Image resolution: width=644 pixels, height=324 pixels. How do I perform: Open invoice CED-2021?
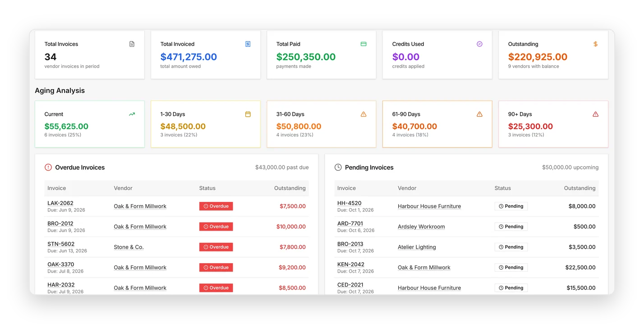[x=350, y=285]
